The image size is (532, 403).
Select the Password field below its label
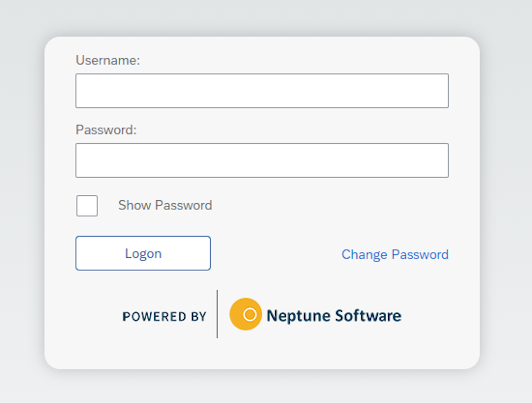262,160
